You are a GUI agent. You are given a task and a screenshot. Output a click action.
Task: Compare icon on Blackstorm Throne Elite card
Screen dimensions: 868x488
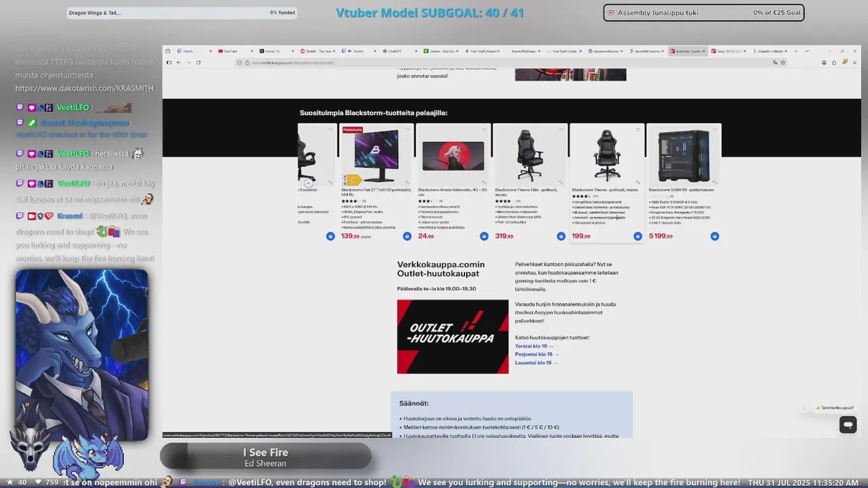point(561,182)
